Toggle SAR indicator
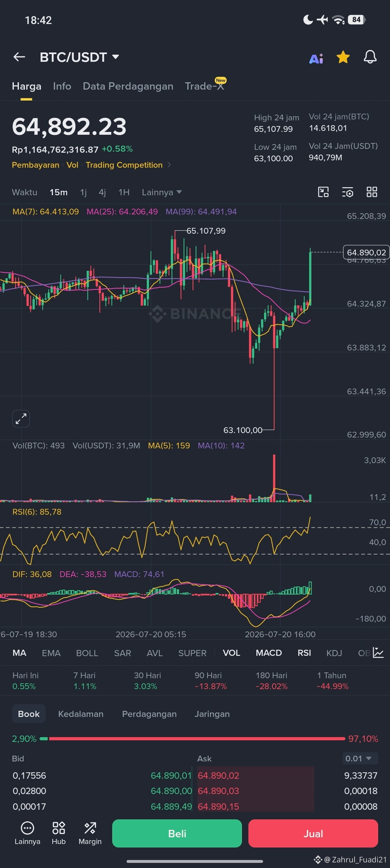 [x=122, y=653]
